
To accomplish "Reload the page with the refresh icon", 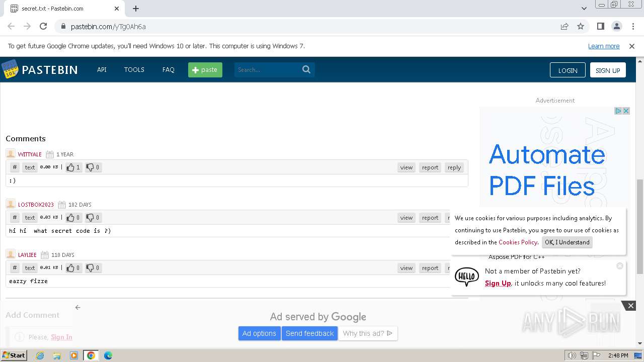I will 43,26.
